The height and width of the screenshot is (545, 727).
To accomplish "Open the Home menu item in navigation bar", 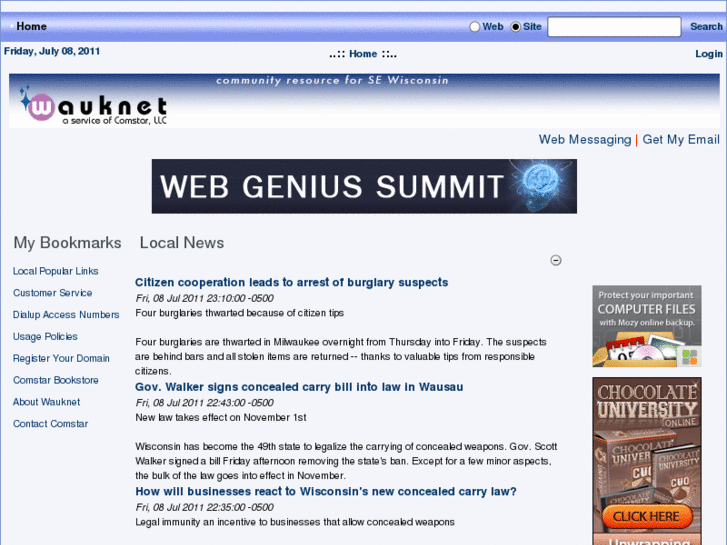I will tap(32, 26).
